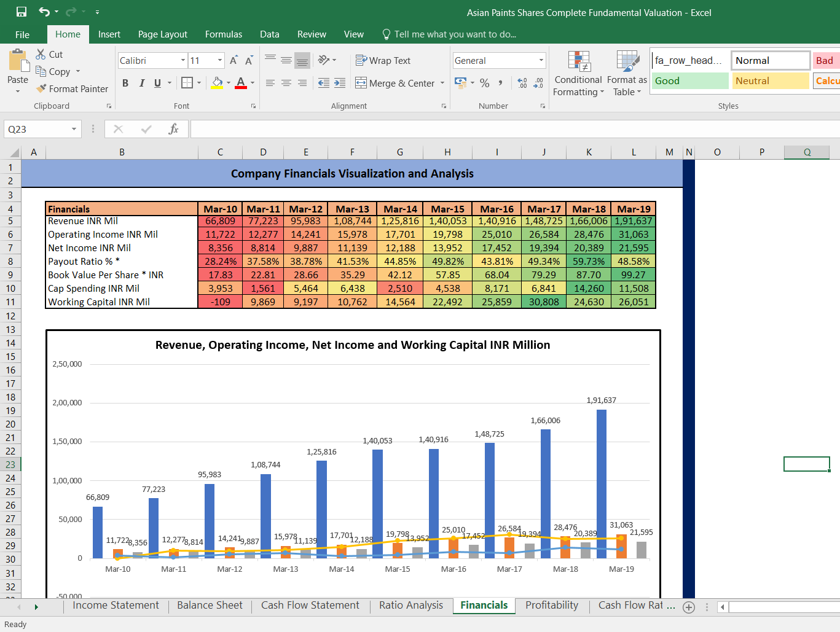Click Merge & Center button
Viewport: 840px width, 632px height.
(x=395, y=83)
